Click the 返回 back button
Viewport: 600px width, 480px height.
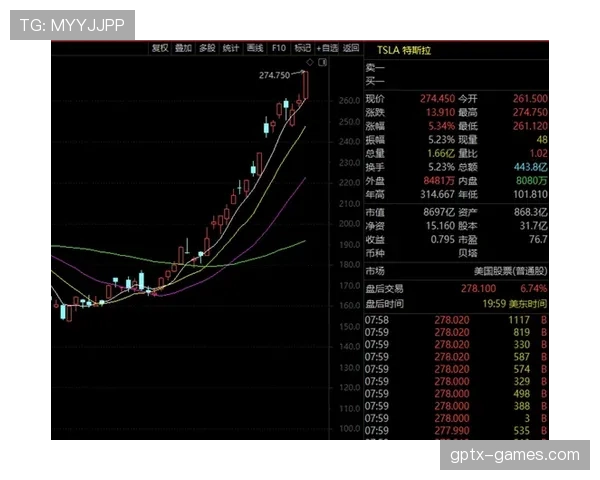click(351, 48)
